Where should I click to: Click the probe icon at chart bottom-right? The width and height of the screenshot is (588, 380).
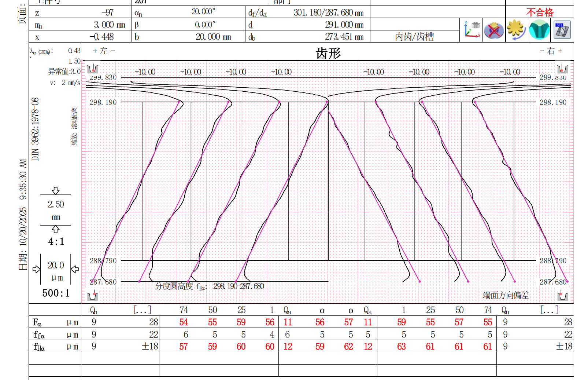pos(562,295)
